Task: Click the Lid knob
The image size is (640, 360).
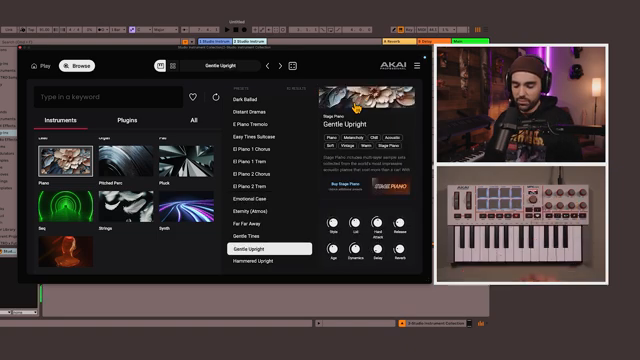Action: 355,223
